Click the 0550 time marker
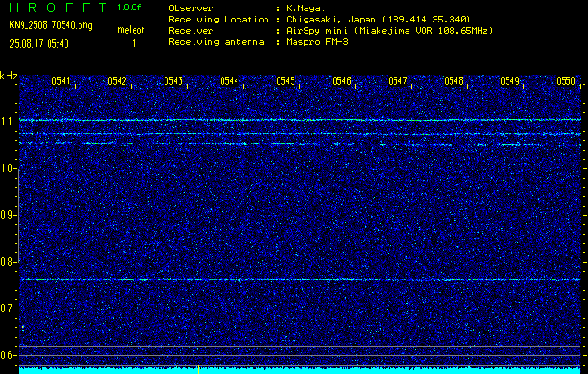This screenshot has height=374, width=588. 566,81
